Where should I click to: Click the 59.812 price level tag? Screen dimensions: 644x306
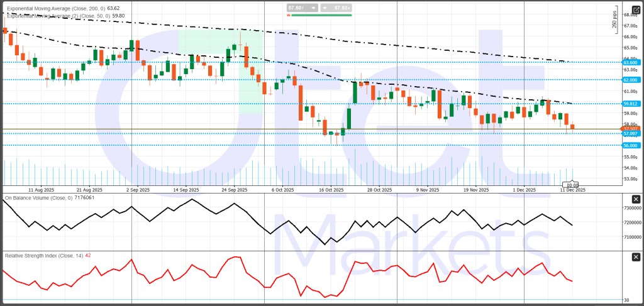point(630,104)
